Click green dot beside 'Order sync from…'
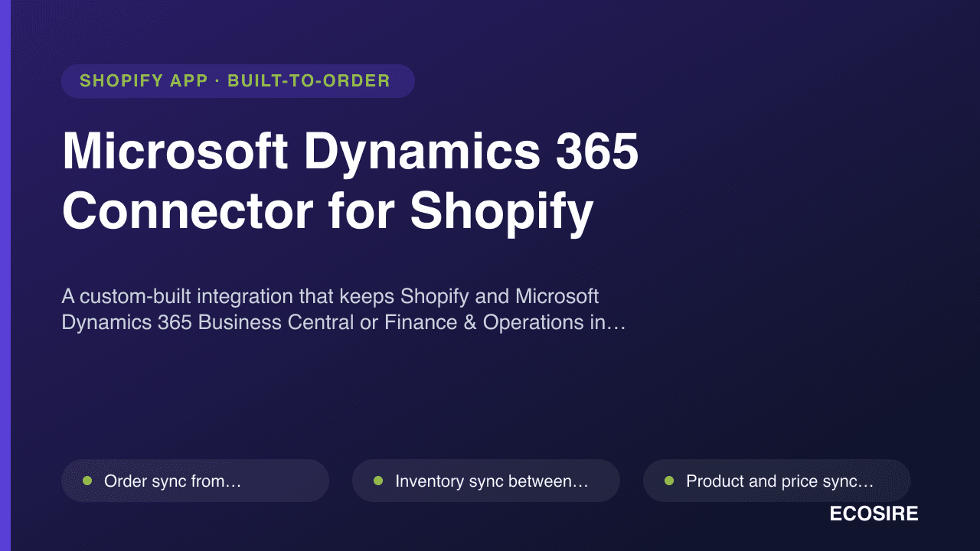 (87, 481)
